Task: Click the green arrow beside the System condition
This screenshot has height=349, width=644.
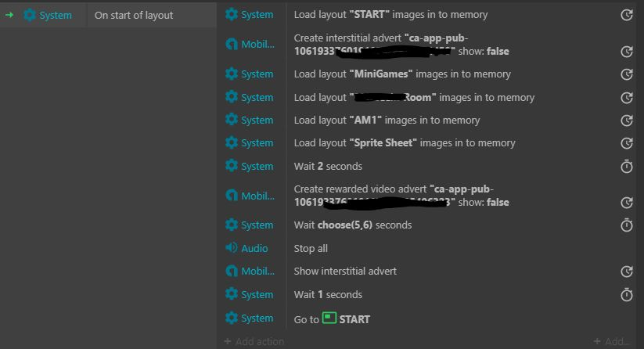Action: coord(9,15)
